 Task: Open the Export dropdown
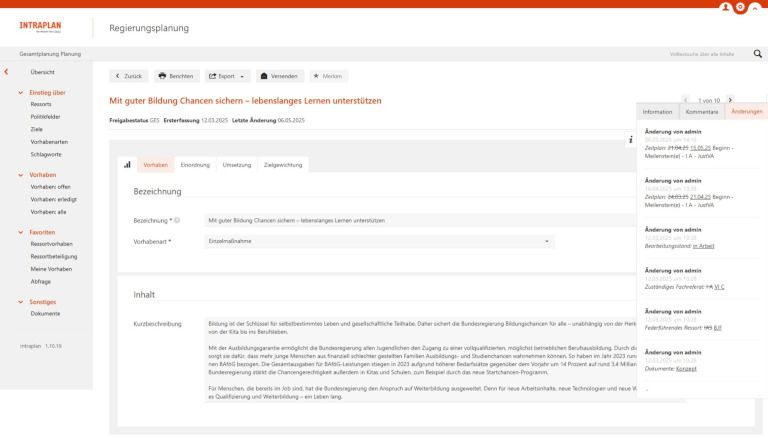click(x=229, y=76)
